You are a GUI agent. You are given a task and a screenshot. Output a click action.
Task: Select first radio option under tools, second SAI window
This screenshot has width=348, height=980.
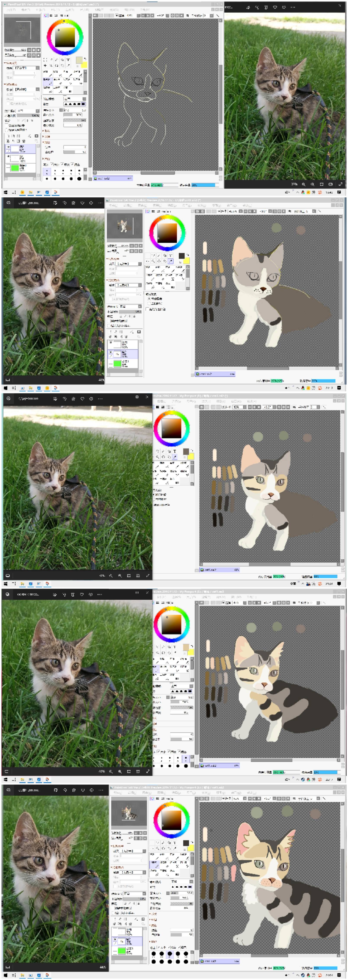[x=149, y=299]
